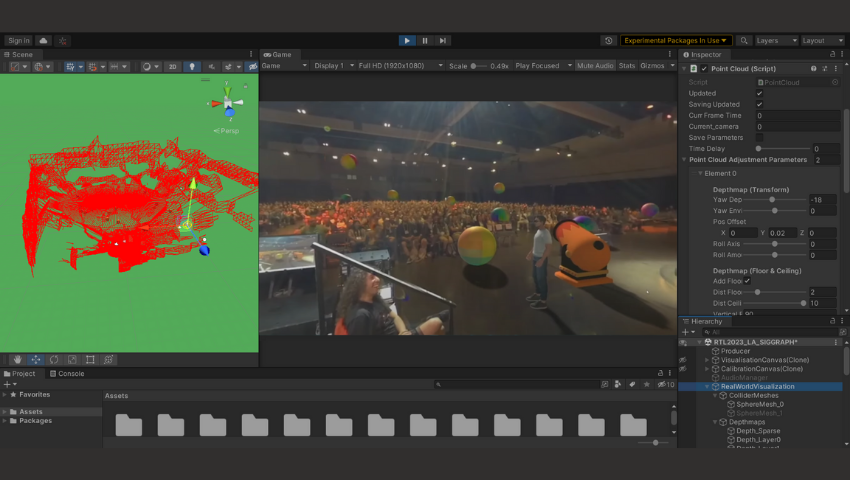Toggle scene lighting bulb
This screenshot has width=850, height=480.
point(191,67)
